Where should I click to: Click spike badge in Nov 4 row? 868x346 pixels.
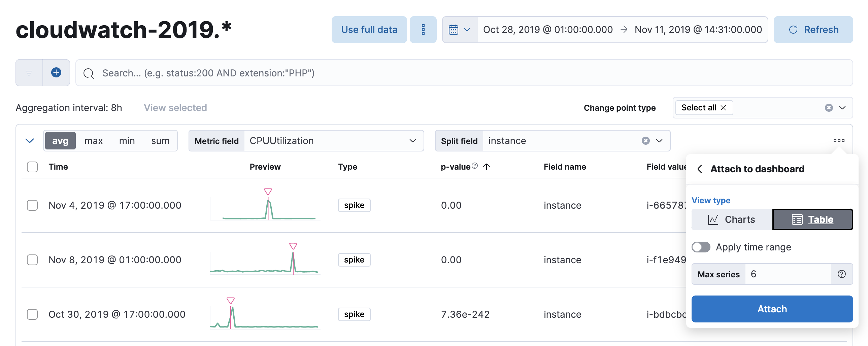click(x=354, y=205)
